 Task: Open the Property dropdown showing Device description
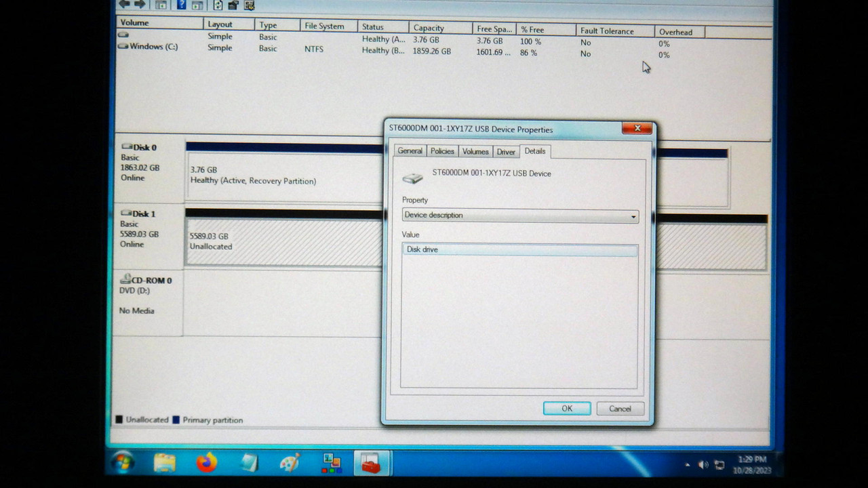(520, 216)
